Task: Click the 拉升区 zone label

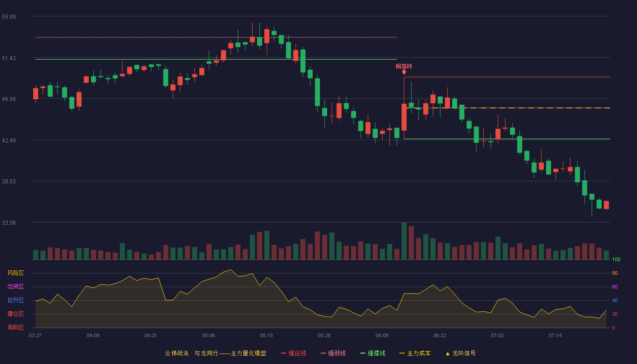Action: point(15,300)
